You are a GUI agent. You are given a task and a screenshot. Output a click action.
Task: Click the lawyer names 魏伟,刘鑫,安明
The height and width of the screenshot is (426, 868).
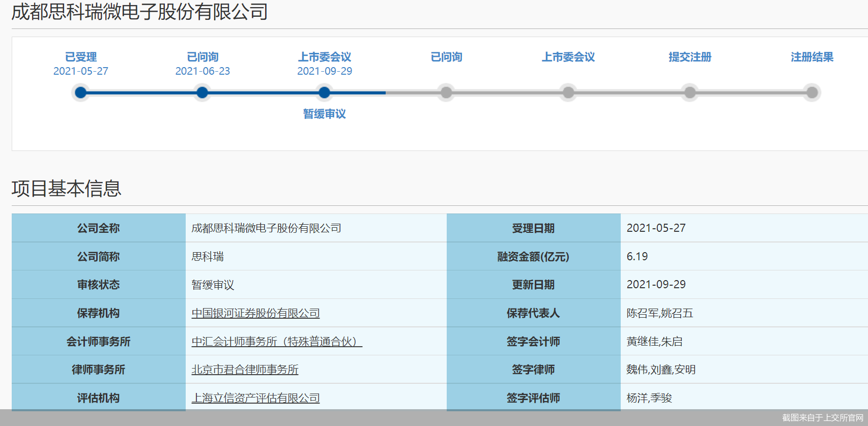pos(661,370)
